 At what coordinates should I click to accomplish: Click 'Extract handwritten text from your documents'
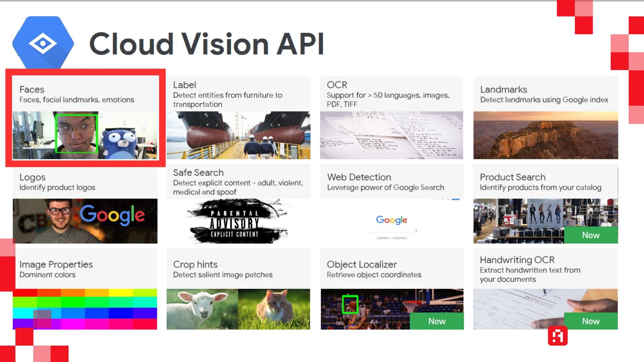(530, 275)
